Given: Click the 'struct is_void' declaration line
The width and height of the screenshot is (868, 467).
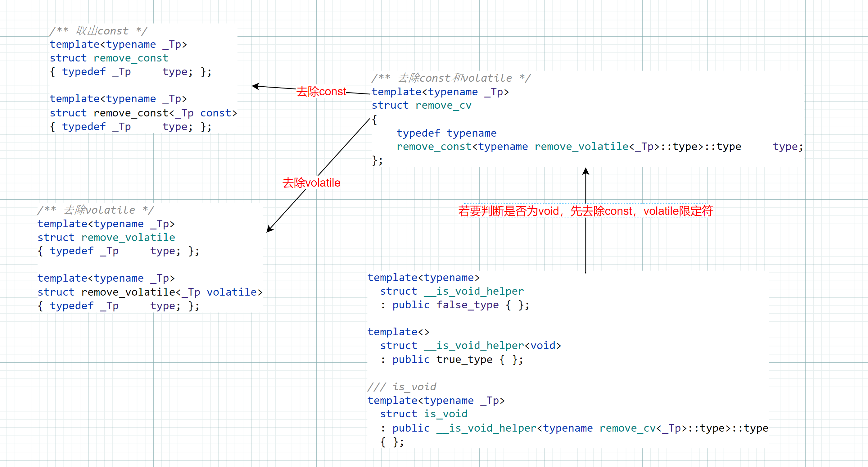Looking at the screenshot, I should click(x=423, y=414).
